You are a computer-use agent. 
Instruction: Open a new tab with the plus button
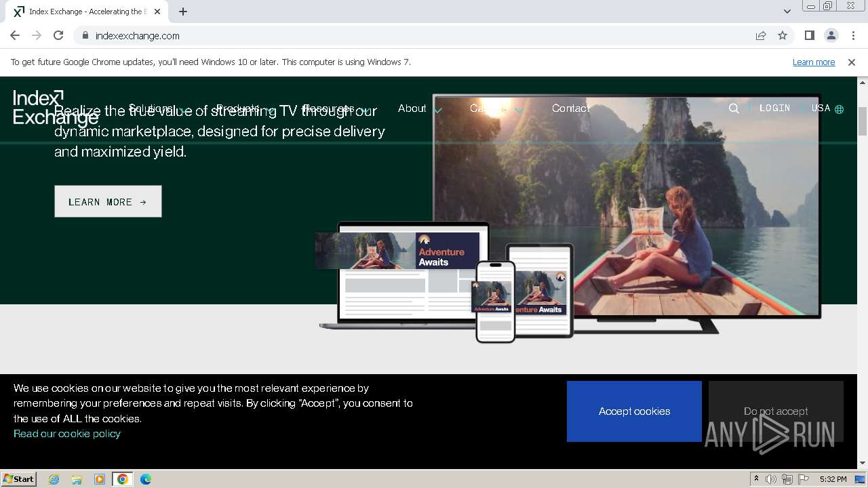pyautogui.click(x=183, y=12)
